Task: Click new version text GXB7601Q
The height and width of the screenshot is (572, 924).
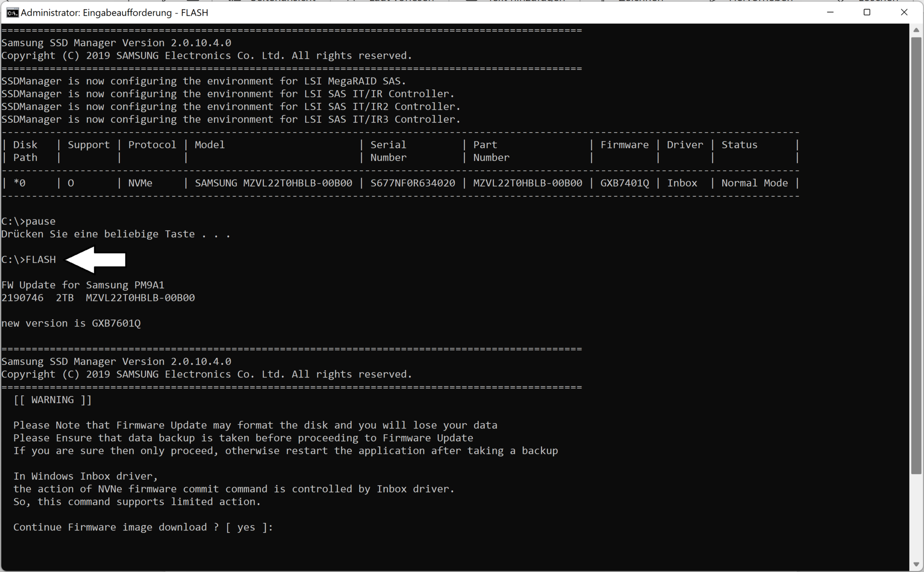Action: click(x=116, y=323)
